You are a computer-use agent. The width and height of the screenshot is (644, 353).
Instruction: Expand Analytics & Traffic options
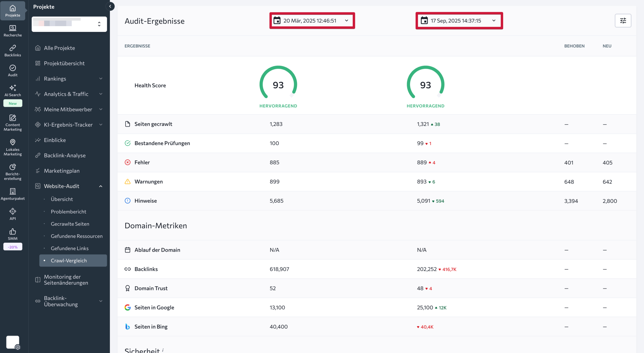tap(101, 94)
